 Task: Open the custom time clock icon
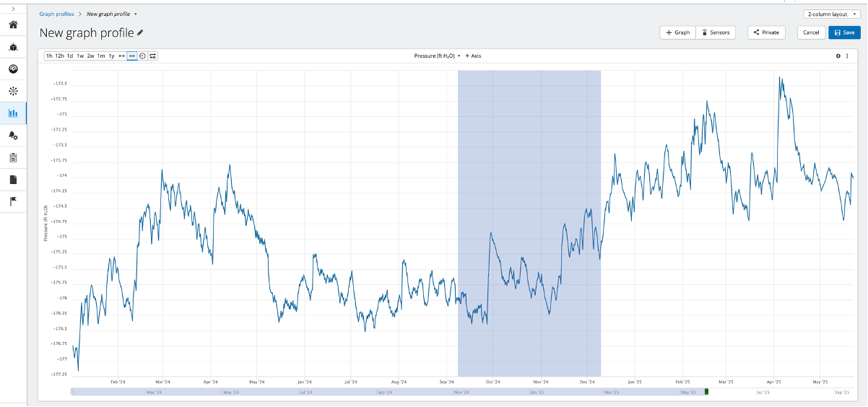pyautogui.click(x=142, y=56)
